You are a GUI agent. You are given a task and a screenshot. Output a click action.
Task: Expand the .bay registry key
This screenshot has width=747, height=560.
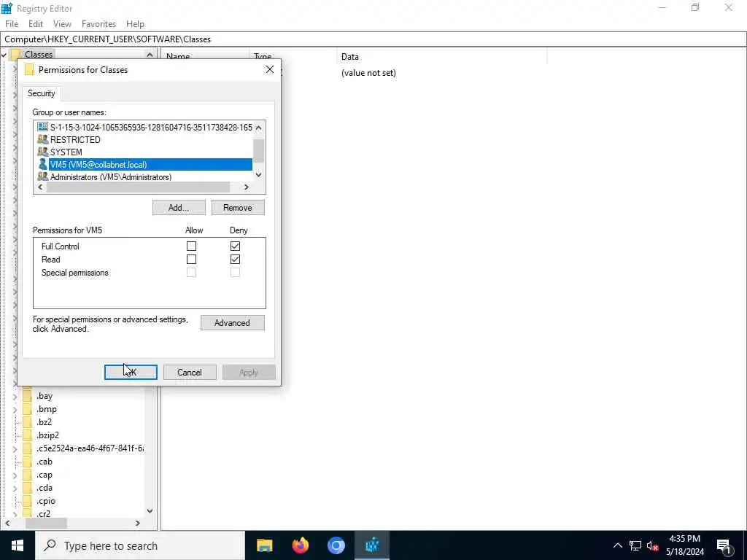(15, 396)
